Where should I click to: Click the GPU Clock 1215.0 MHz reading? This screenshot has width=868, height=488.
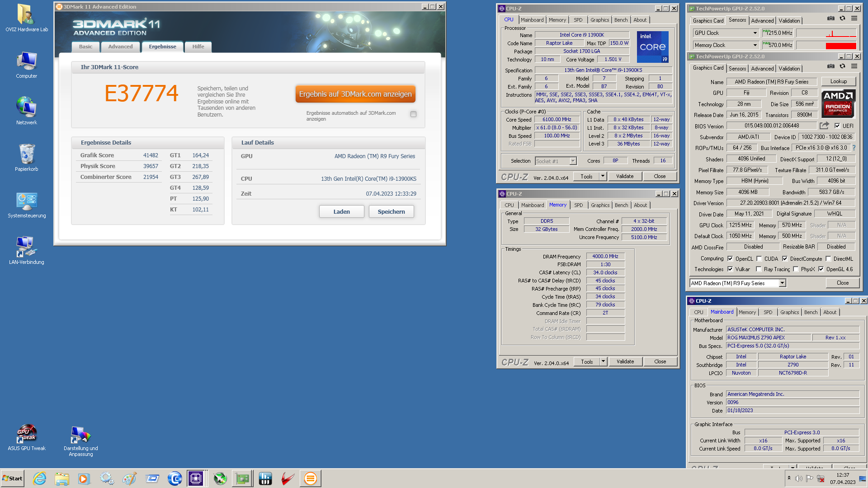(x=778, y=33)
